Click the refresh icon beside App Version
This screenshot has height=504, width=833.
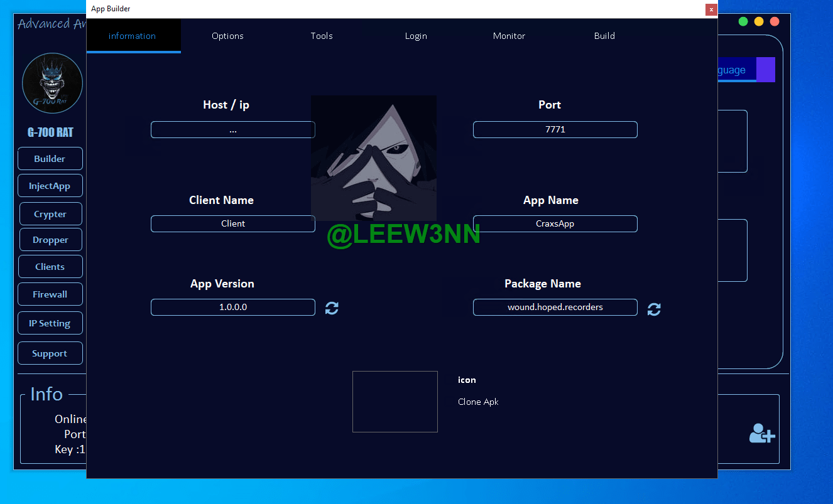pos(332,308)
